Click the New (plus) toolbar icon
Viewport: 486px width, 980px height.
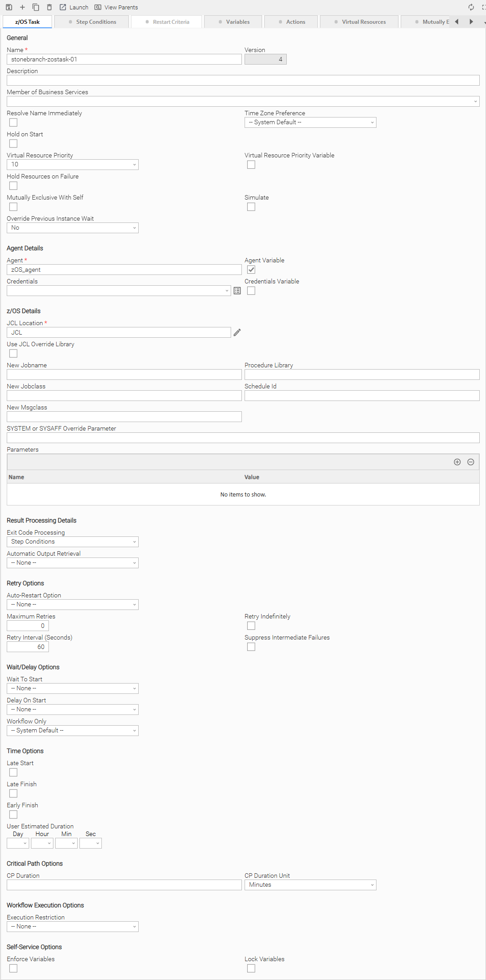22,7
